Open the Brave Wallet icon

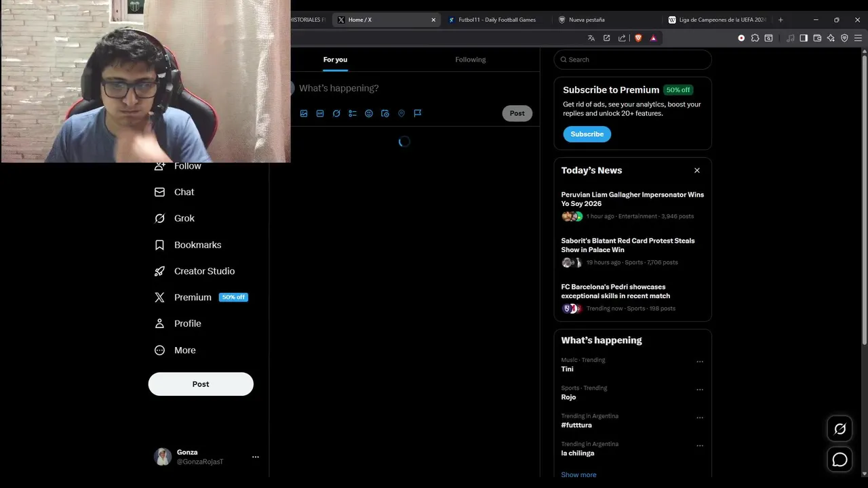coord(817,38)
